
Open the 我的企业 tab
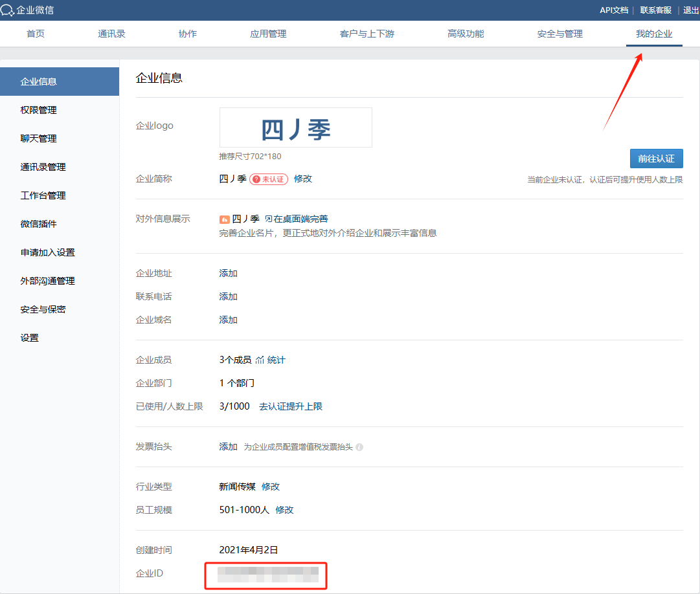point(653,34)
